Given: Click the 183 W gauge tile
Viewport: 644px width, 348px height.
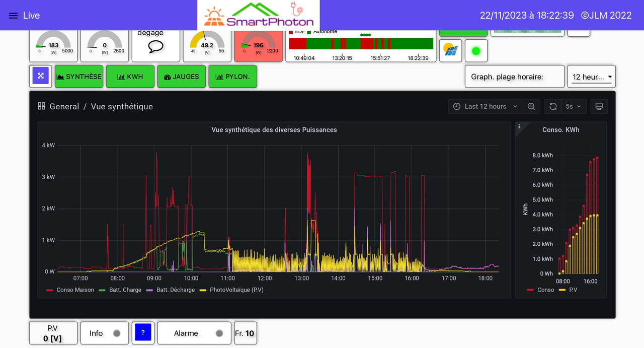Looking at the screenshot, I should pos(53,45).
